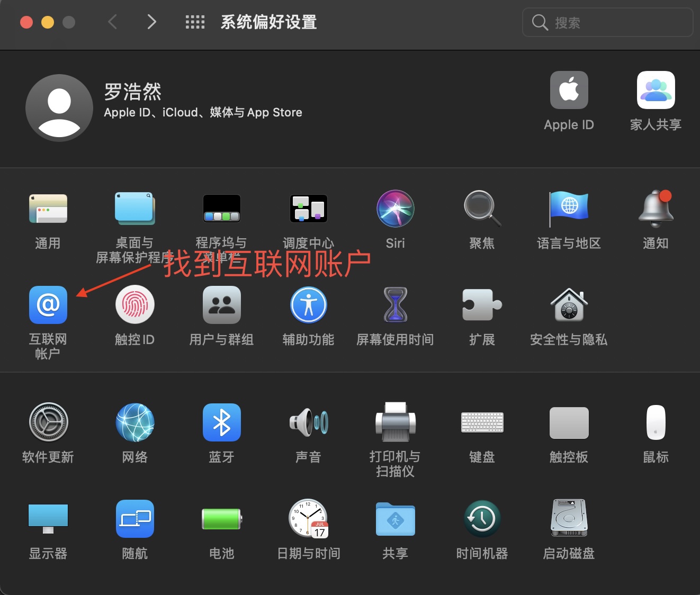The image size is (700, 595).
Task: Close the 系统偏好设置 window
Action: [26, 22]
